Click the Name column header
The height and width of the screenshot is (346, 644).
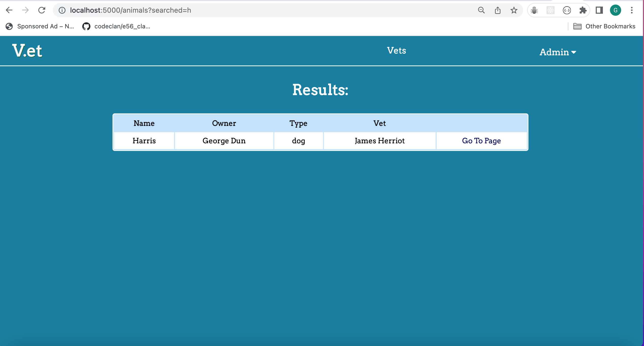[x=144, y=123]
